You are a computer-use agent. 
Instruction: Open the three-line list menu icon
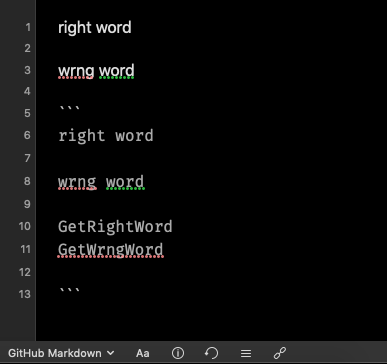coord(246,353)
